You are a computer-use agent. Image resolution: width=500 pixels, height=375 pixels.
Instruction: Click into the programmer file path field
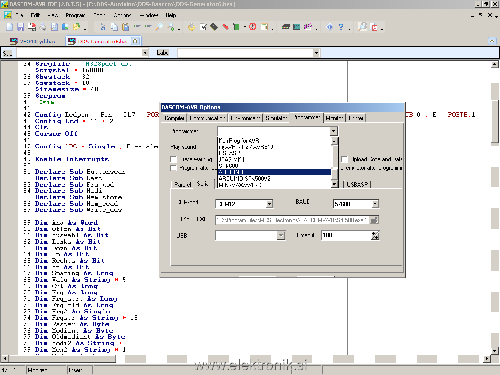pyautogui.click(x=292, y=220)
